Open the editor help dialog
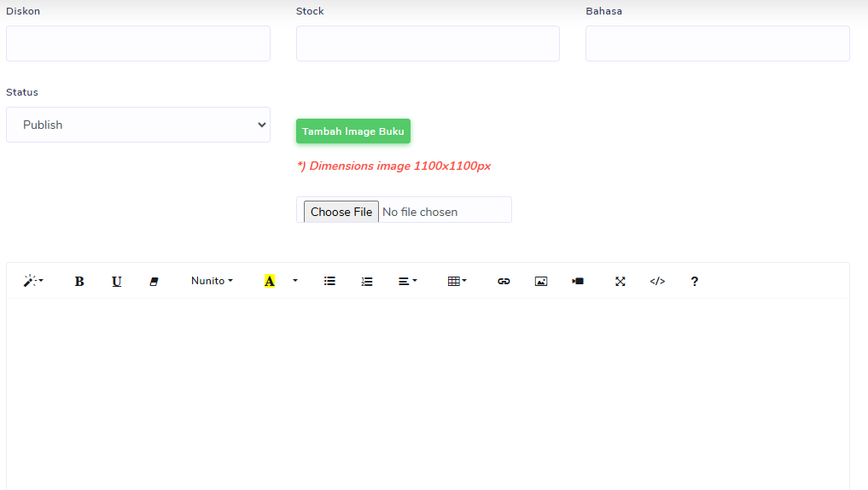868x490 pixels. click(695, 281)
